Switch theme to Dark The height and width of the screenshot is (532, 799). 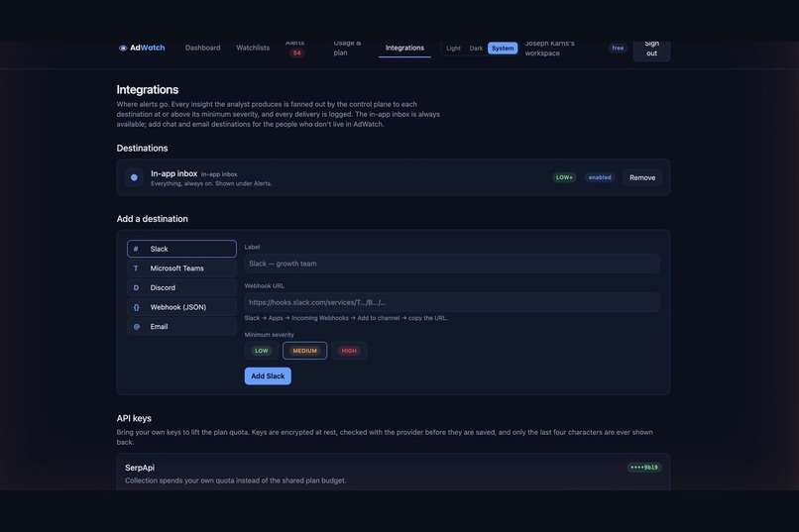pos(476,49)
